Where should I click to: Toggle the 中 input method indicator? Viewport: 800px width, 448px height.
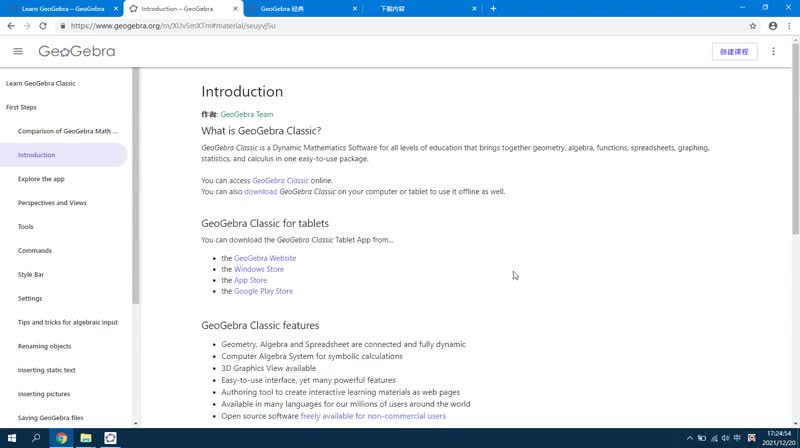(x=737, y=438)
